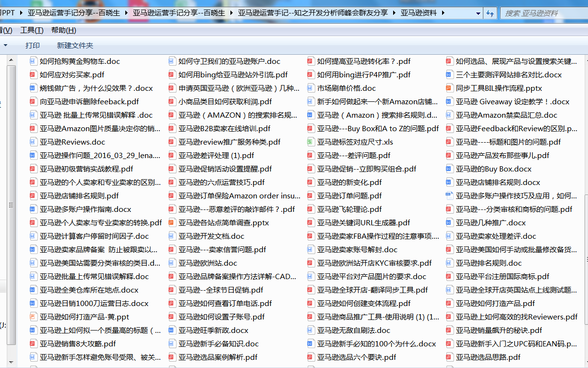Click the PDF icon of 亚马逊销售8大攻略.pdf
Image resolution: width=588 pixels, height=368 pixels.
(x=33, y=343)
